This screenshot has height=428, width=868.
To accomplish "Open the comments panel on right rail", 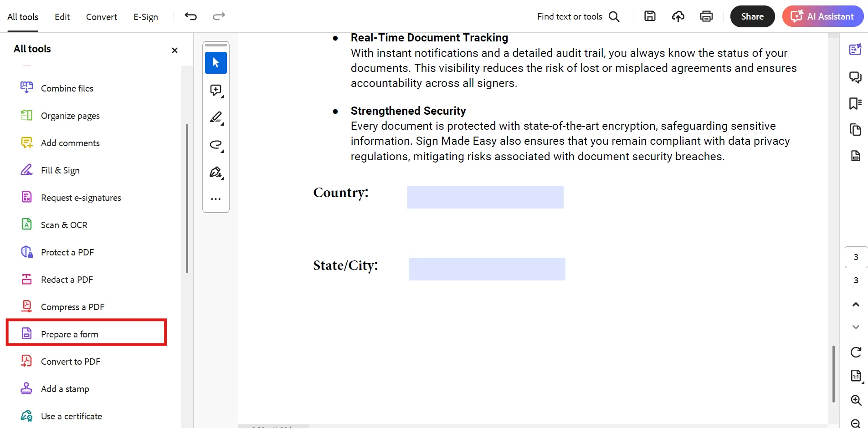I will (x=855, y=77).
